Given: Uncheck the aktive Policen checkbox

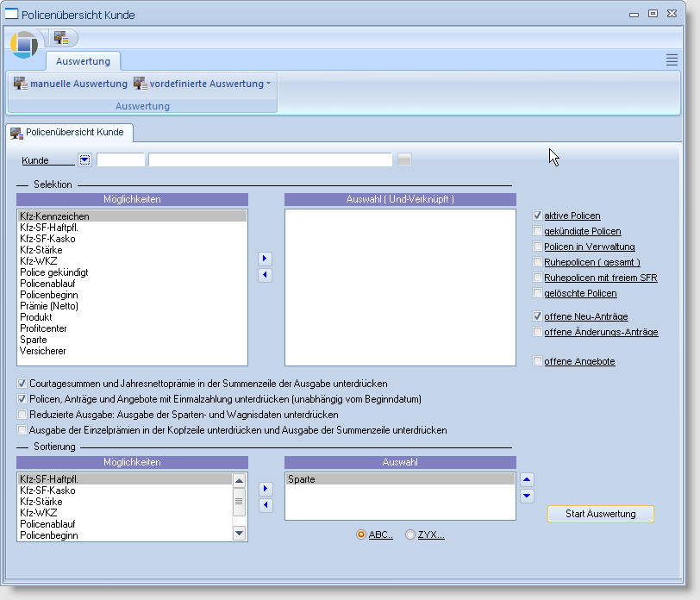Looking at the screenshot, I should [x=538, y=216].
